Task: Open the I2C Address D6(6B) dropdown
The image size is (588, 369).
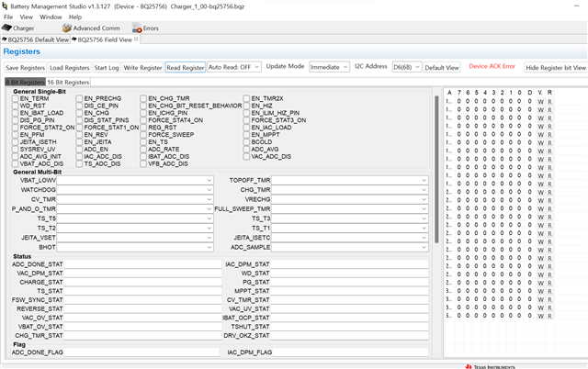Action: pyautogui.click(x=407, y=67)
